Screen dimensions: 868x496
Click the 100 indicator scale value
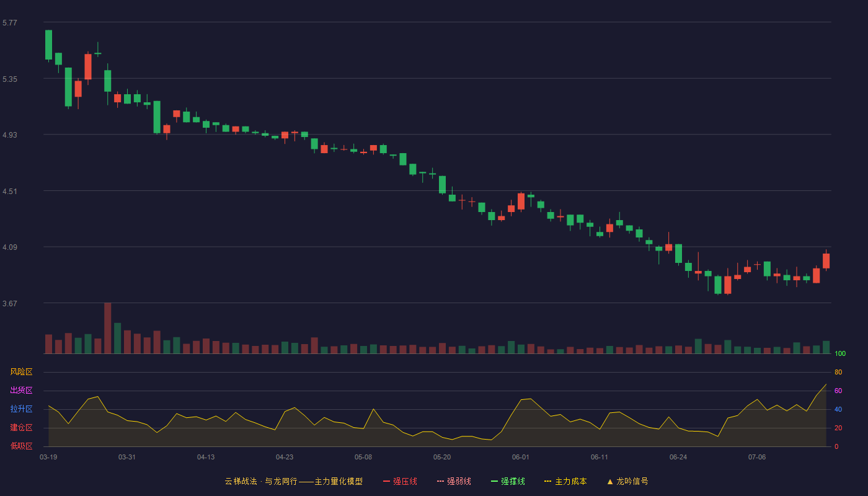840,353
